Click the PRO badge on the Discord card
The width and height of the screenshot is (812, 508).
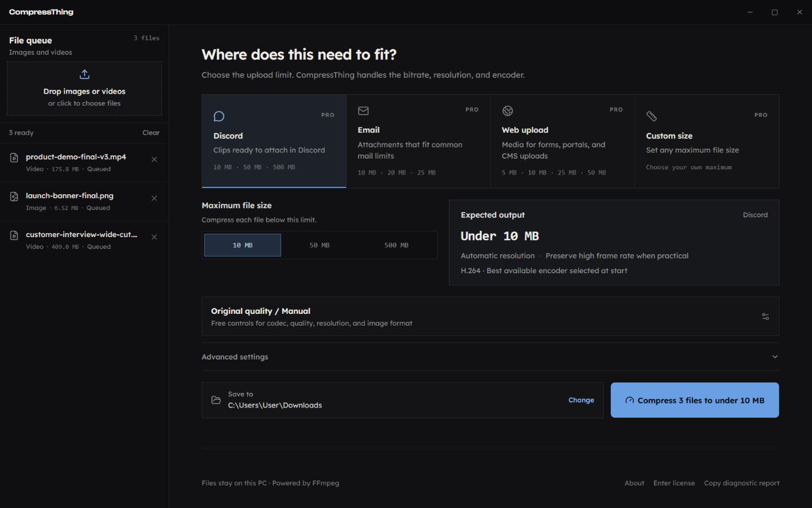click(x=328, y=115)
